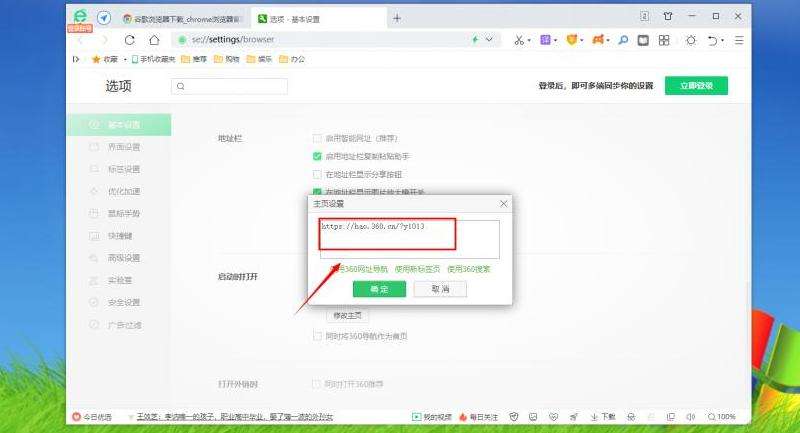
Task: Click 下载 download icon in status bar
Action: coord(603,417)
